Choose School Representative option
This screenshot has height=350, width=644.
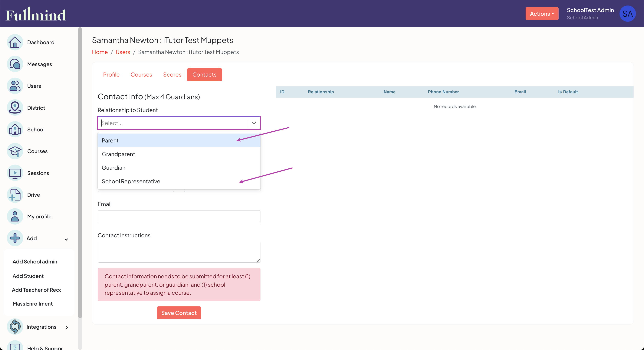[x=131, y=181]
